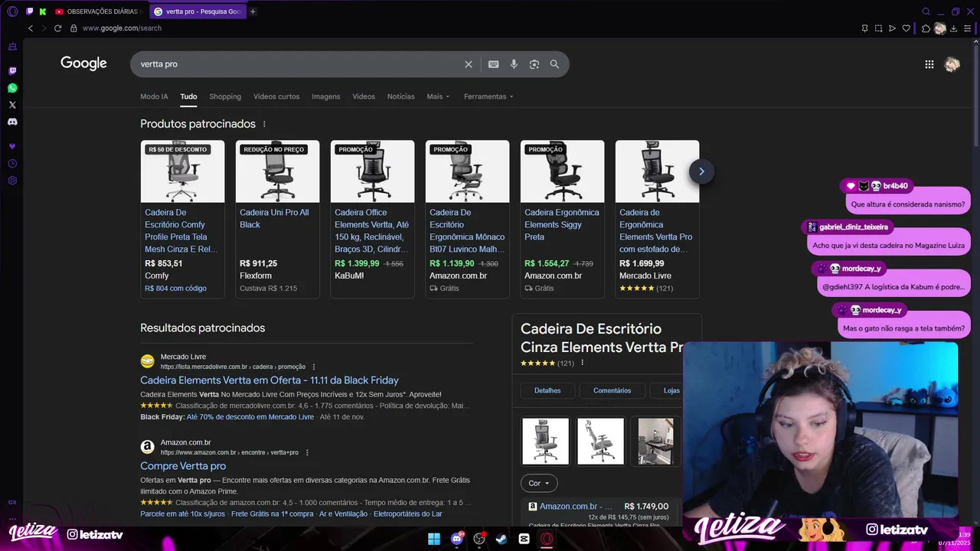The width and height of the screenshot is (980, 551).
Task: Search by image with Google Lens
Action: point(534,64)
